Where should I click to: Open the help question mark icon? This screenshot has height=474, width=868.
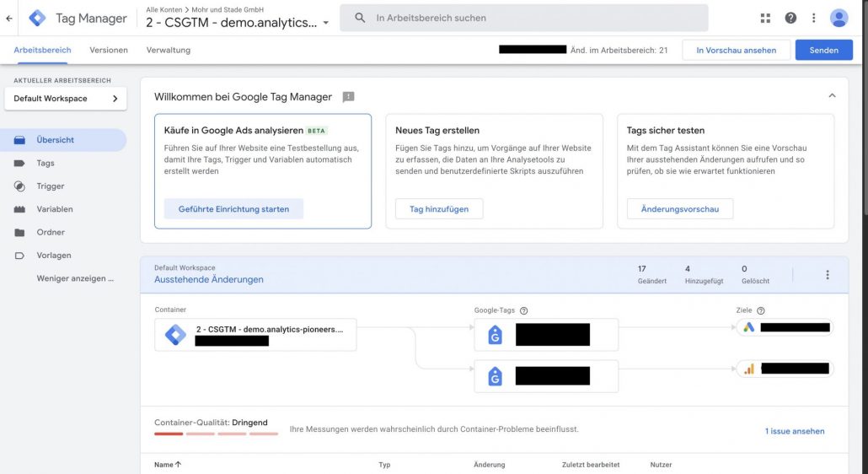point(790,19)
